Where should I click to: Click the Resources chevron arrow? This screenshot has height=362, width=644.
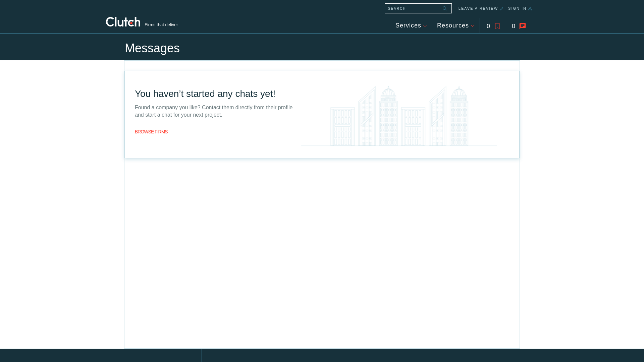[x=473, y=26]
